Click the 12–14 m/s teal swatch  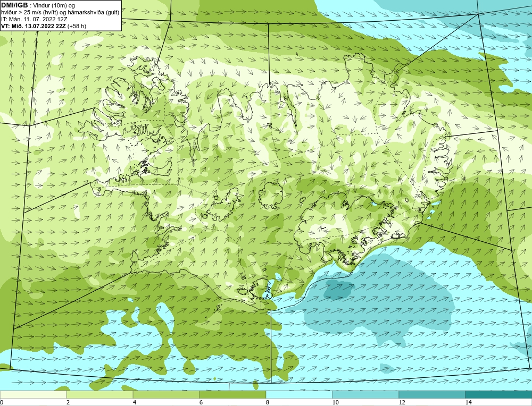click(x=432, y=394)
